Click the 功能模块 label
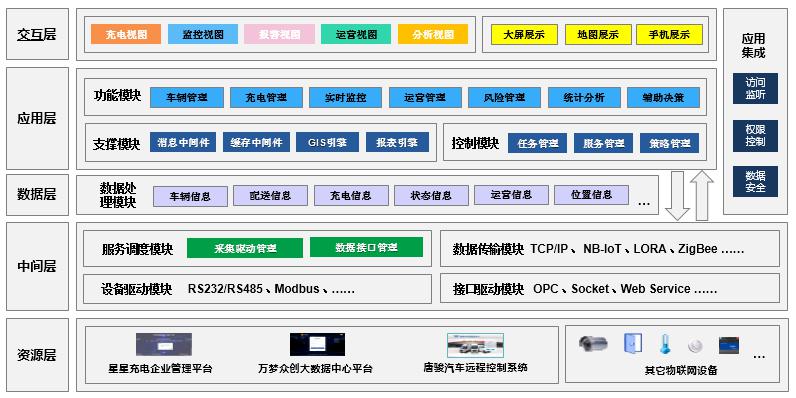Viewport: 796px width, 398px height. coord(117,95)
